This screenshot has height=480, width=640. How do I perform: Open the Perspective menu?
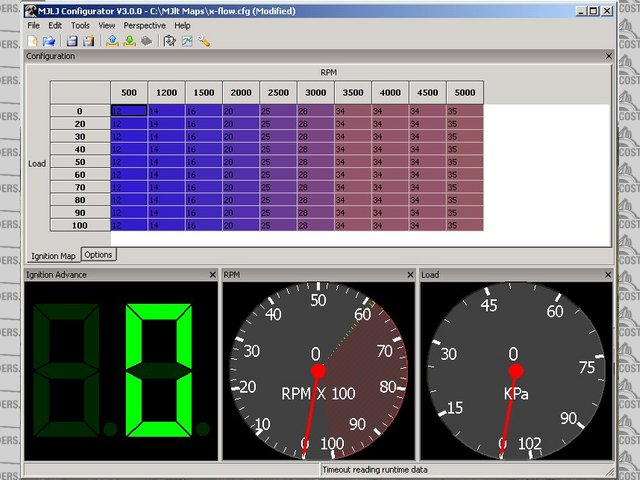coord(144,25)
